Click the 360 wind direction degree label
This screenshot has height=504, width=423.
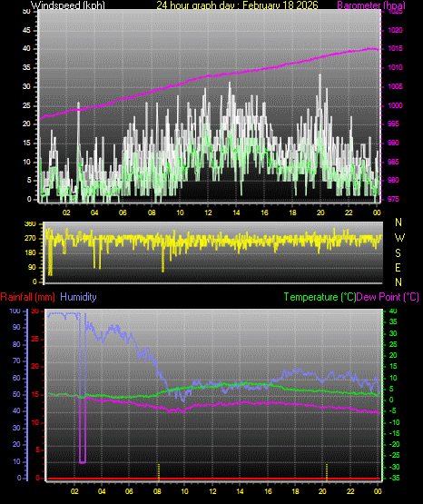[30, 224]
